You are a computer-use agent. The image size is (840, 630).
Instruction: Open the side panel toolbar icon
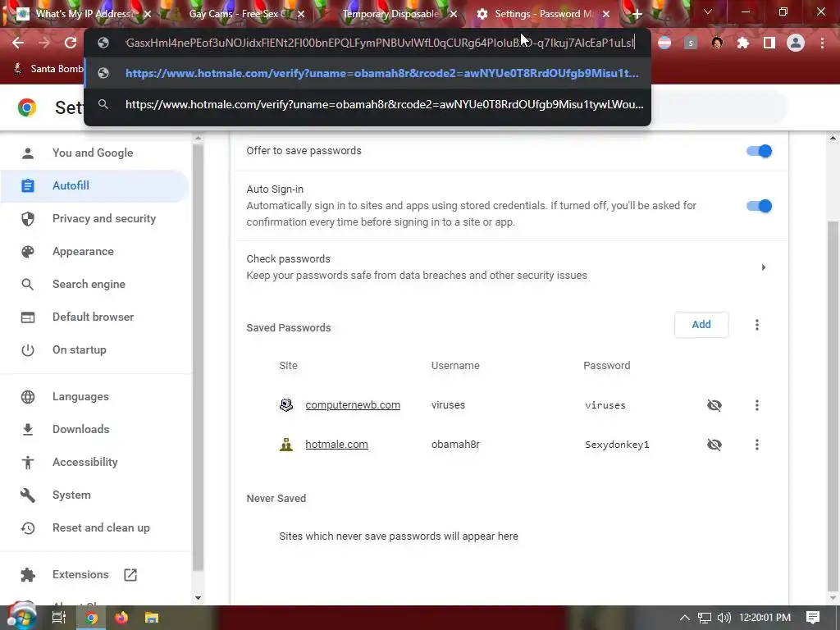769,43
